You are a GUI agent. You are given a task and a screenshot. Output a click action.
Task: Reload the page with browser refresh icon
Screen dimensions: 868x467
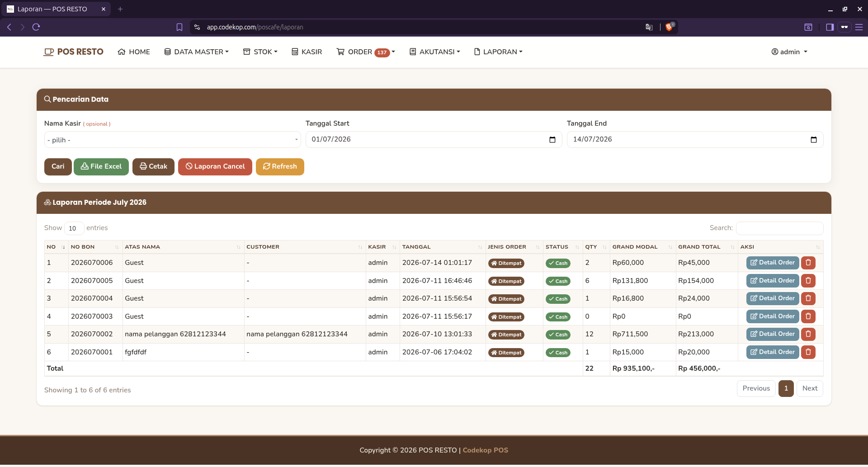36,27
